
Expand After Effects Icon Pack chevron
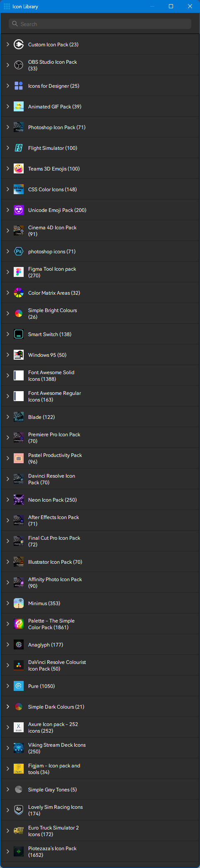[7, 520]
